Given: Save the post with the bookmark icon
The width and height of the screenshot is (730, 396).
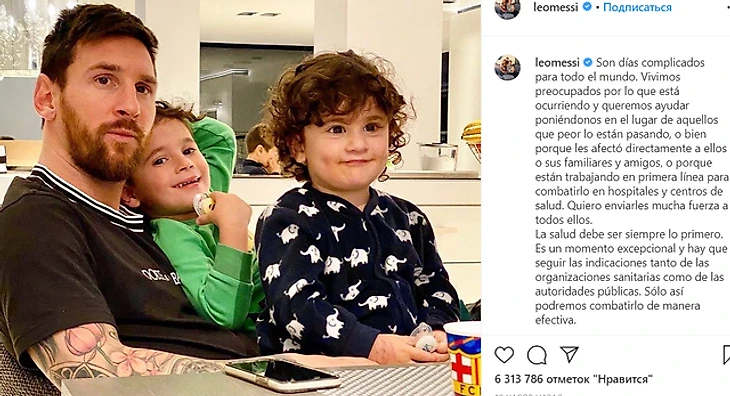Looking at the screenshot, I should pos(726,355).
